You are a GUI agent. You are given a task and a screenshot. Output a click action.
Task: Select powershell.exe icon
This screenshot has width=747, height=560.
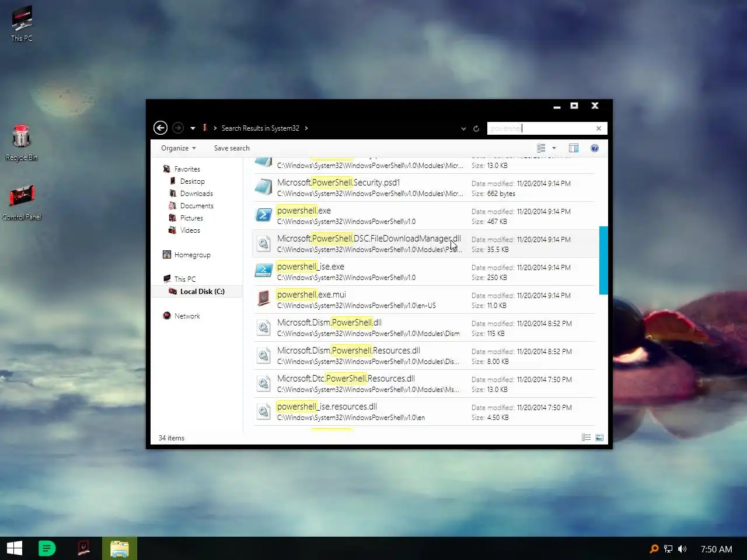264,215
